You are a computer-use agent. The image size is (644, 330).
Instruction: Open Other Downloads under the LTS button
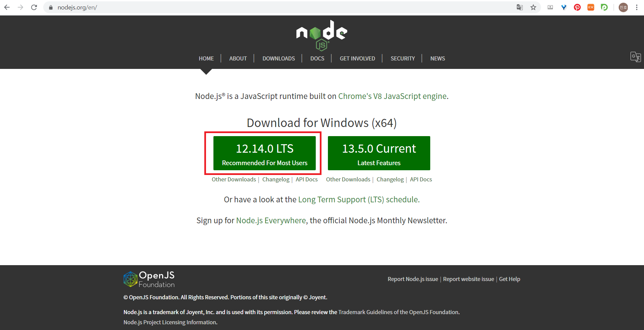(x=234, y=179)
